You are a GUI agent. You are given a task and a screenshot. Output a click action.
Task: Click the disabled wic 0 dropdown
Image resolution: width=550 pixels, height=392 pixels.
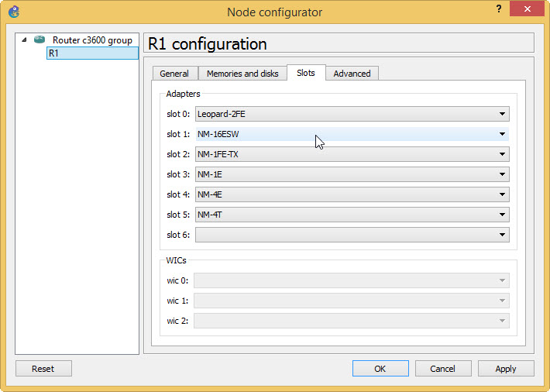[x=352, y=280]
